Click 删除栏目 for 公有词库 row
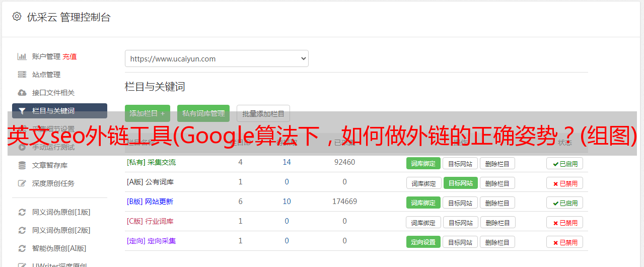This screenshot has height=267, width=644. pos(497,183)
